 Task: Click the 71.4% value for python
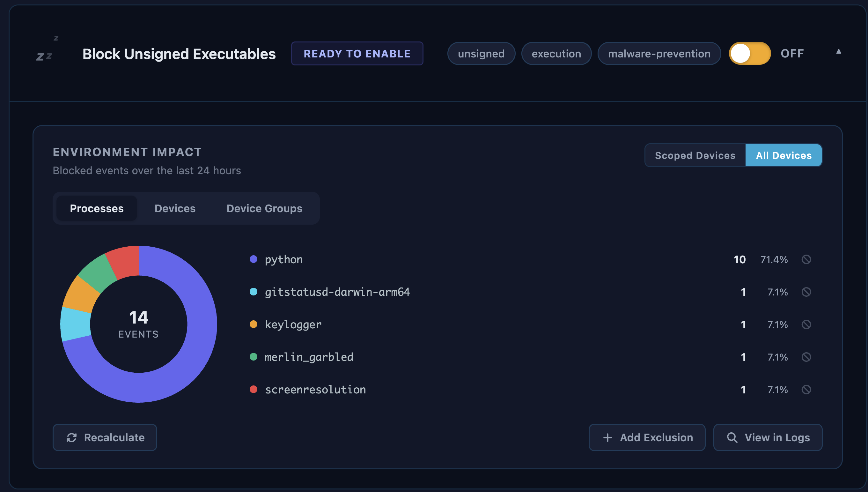tap(774, 259)
